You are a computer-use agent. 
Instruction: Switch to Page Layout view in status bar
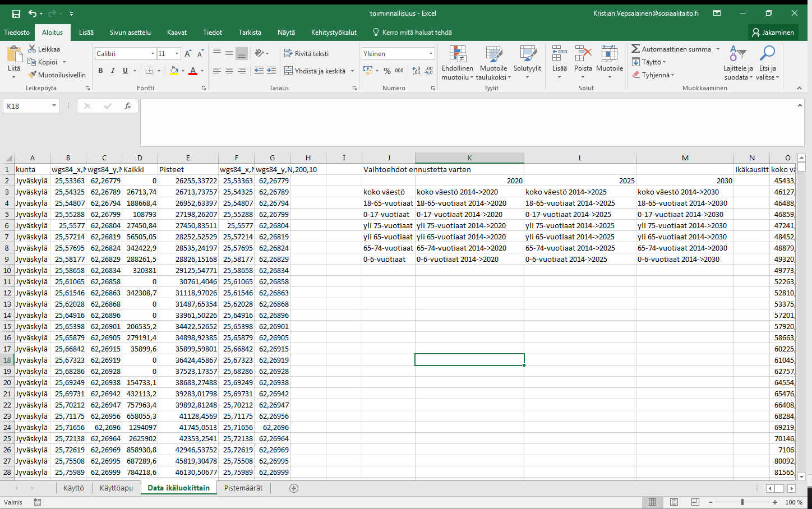tap(674, 502)
